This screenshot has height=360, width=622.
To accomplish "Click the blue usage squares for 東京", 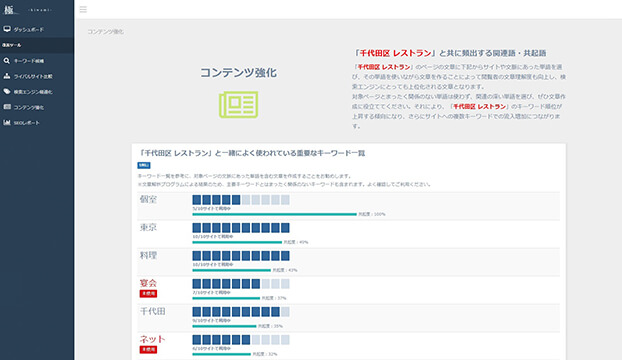I will [241, 228].
